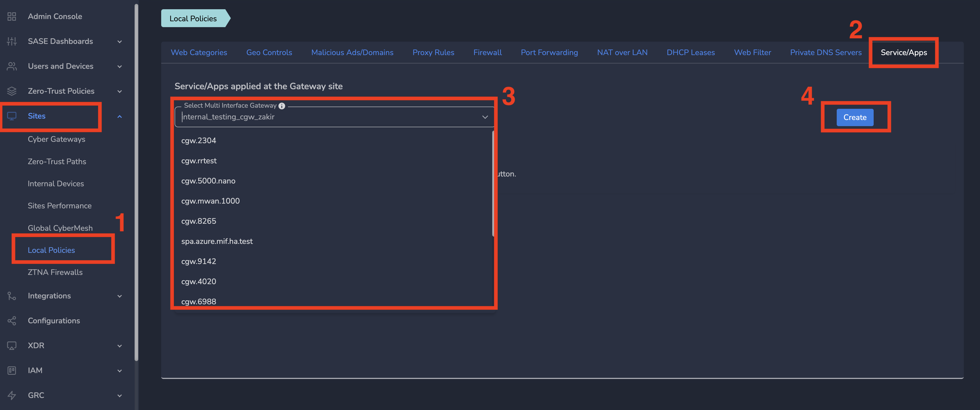Switch to the Firewall tab
This screenshot has height=410, width=980.
click(487, 53)
